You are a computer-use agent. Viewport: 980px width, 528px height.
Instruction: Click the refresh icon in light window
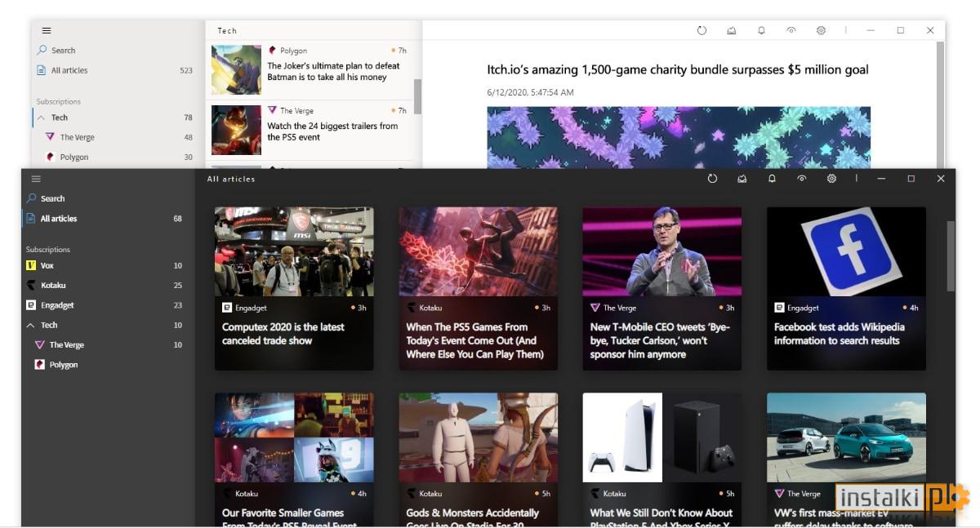[x=702, y=30]
